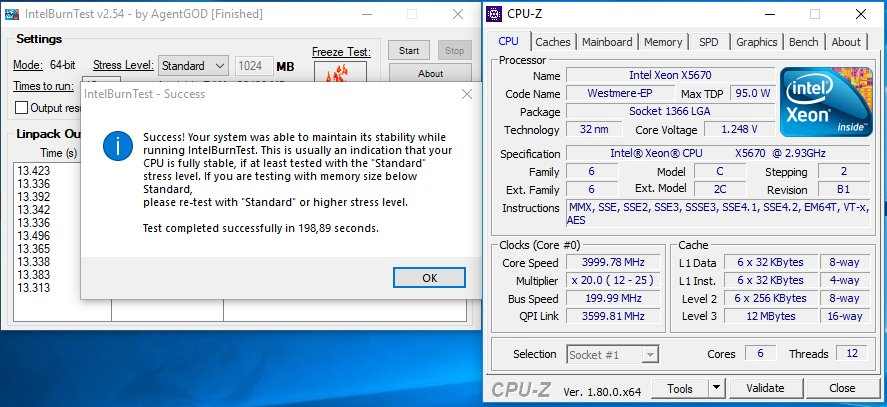Viewport: 887px width, 407px height.
Task: Click the 13.423 time entry in Linpack output
Action: tap(34, 171)
